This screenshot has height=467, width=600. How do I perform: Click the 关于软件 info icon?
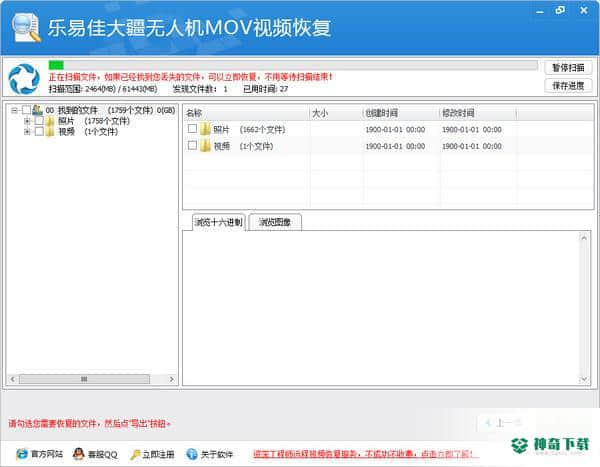pos(192,454)
